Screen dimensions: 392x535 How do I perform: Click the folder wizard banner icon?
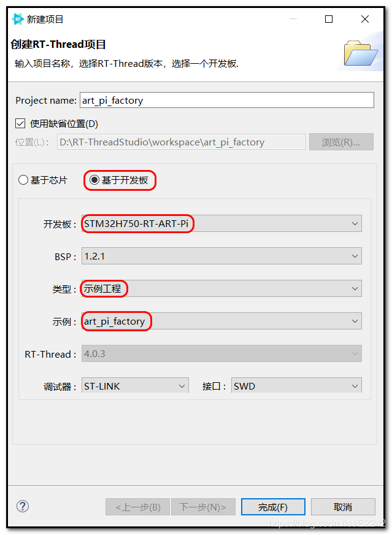(x=361, y=53)
